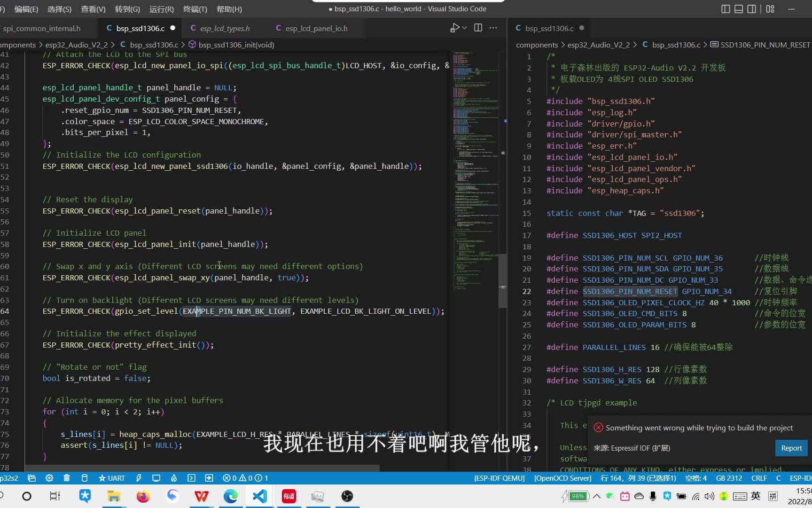Split the editor with the split icon

point(478,28)
